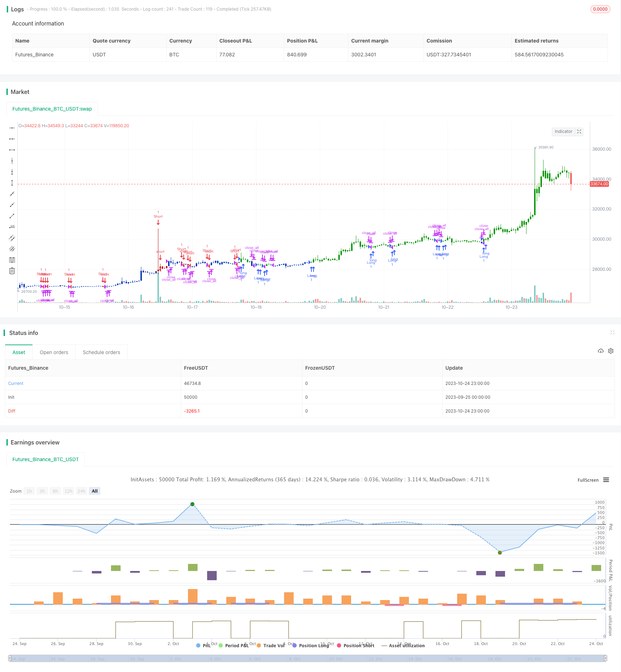The image size is (621, 672).
Task: Switch to the Open orders tab
Action: pos(54,352)
